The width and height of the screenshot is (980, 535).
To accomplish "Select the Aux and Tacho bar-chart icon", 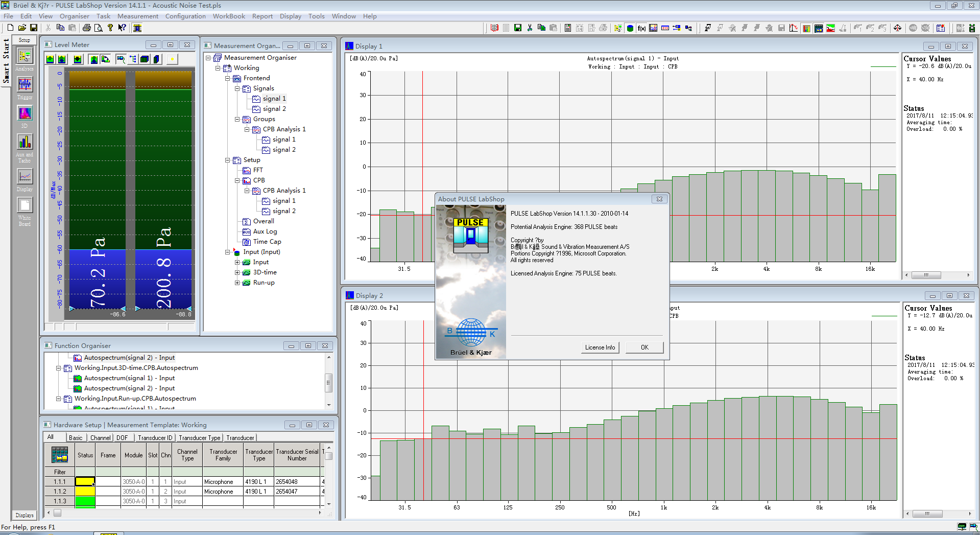I will tap(24, 142).
